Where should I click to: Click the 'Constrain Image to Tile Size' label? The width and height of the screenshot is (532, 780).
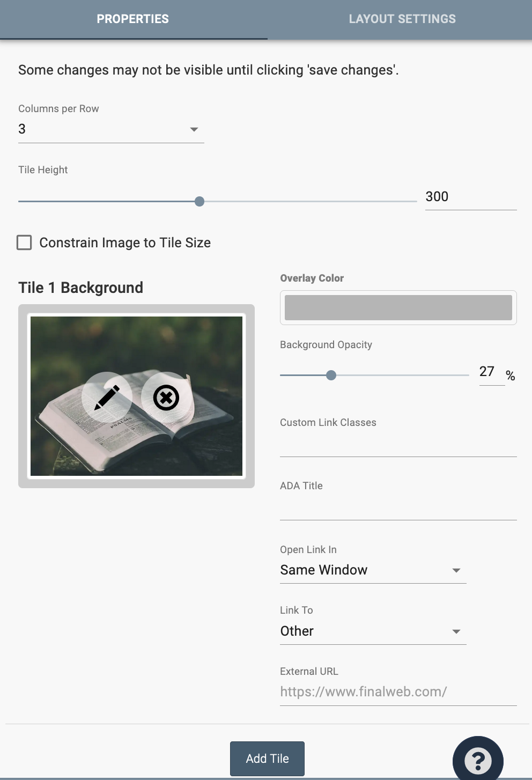click(x=125, y=243)
